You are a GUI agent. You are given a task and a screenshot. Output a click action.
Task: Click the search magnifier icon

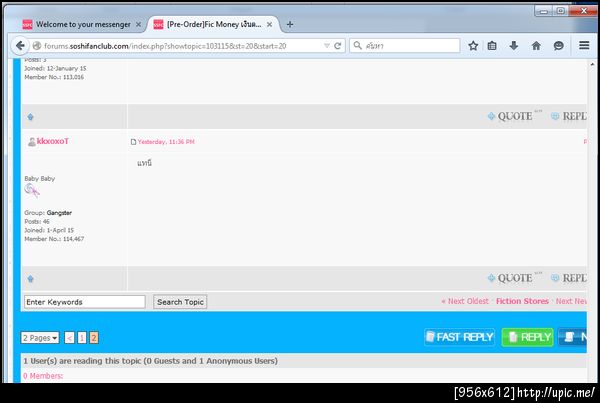click(357, 46)
